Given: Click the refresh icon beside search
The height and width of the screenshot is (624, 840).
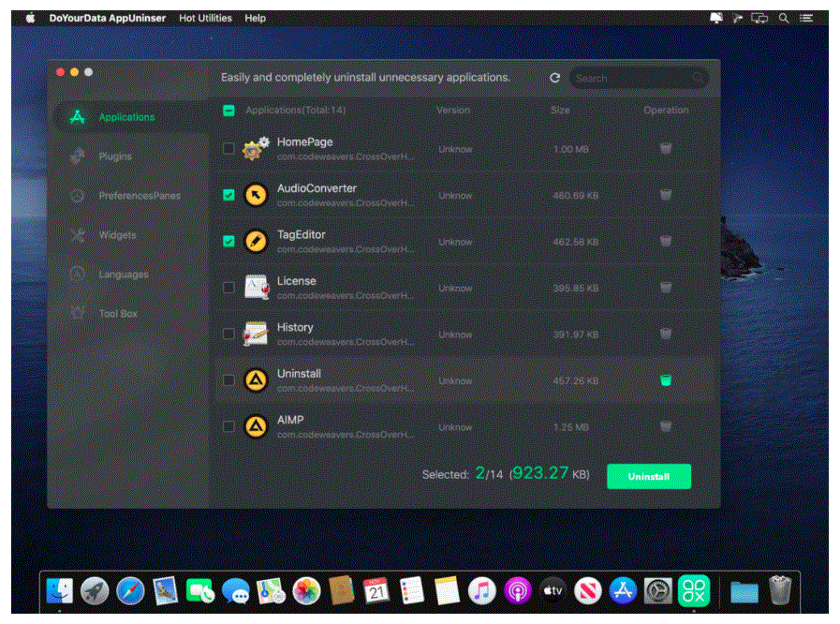Looking at the screenshot, I should 555,78.
